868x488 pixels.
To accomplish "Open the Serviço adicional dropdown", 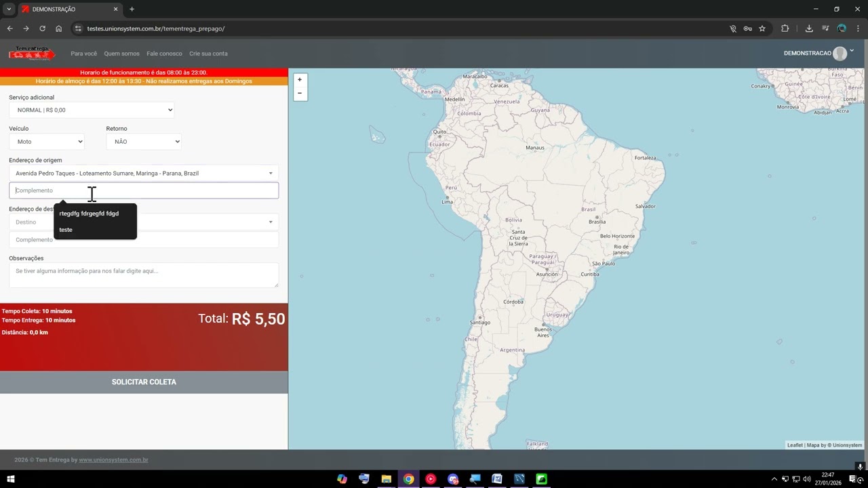I will coord(92,110).
